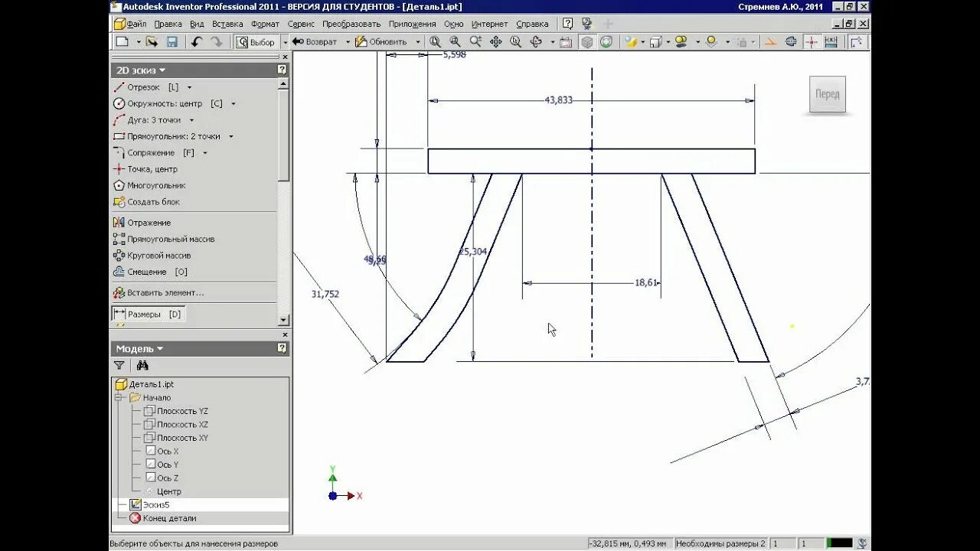The width and height of the screenshot is (980, 551).
Task: Collapse the Начало folder node
Action: click(x=119, y=397)
